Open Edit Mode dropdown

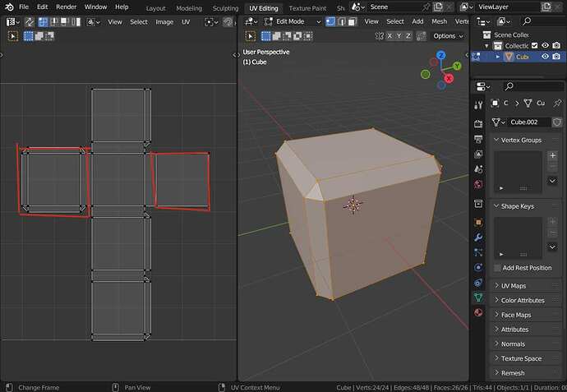tap(293, 21)
